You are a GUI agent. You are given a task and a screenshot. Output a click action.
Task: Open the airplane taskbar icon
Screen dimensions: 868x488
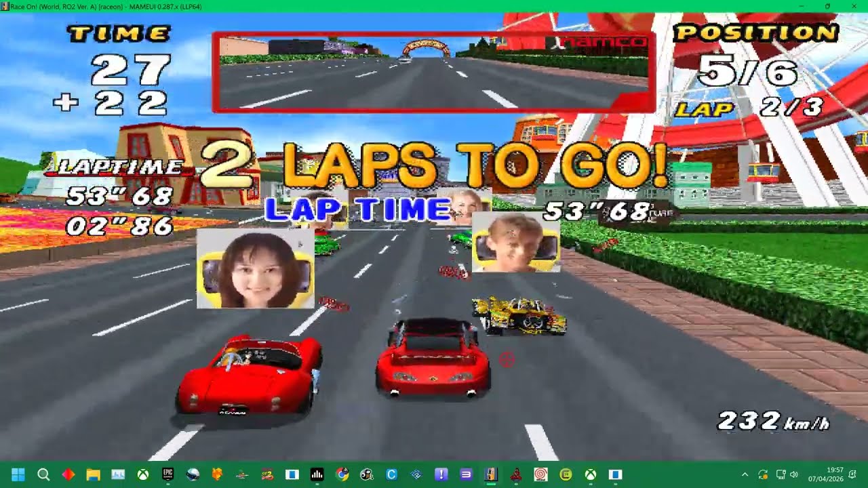click(242, 474)
